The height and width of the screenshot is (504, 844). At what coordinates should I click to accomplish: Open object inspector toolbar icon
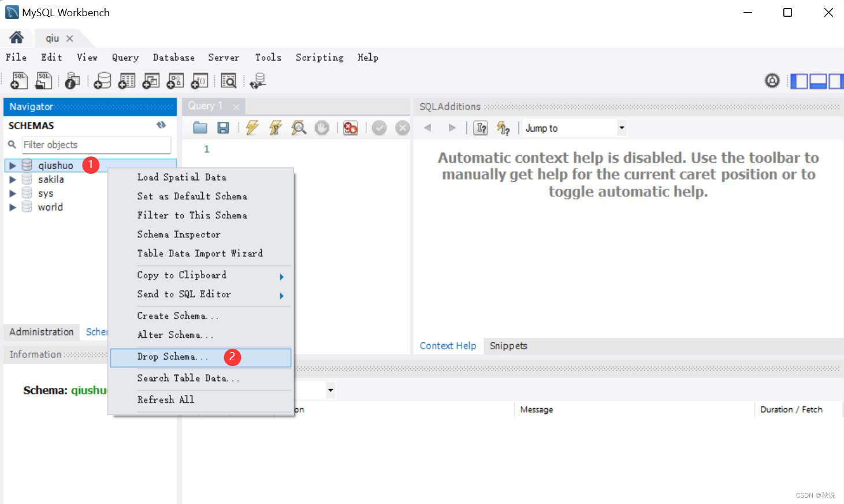tap(72, 81)
